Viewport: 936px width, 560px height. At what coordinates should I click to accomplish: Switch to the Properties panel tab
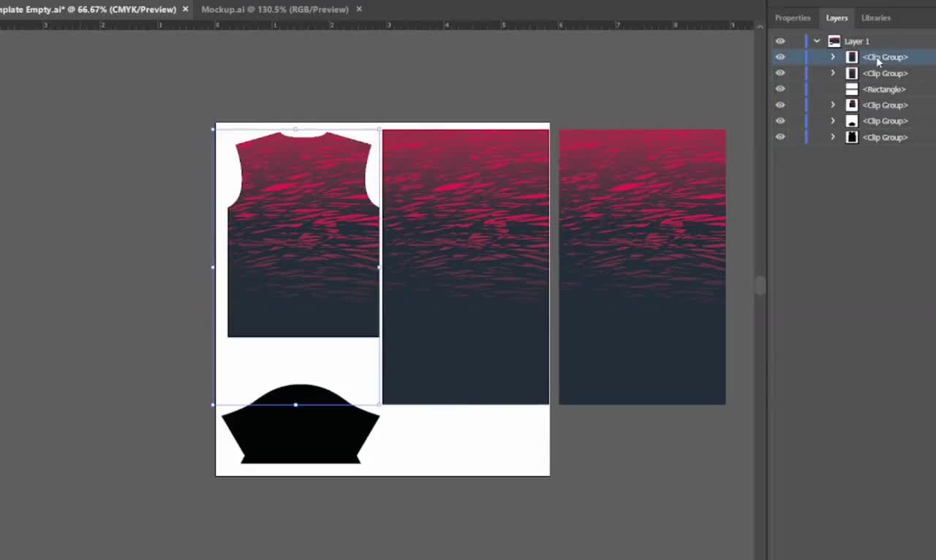pos(793,18)
